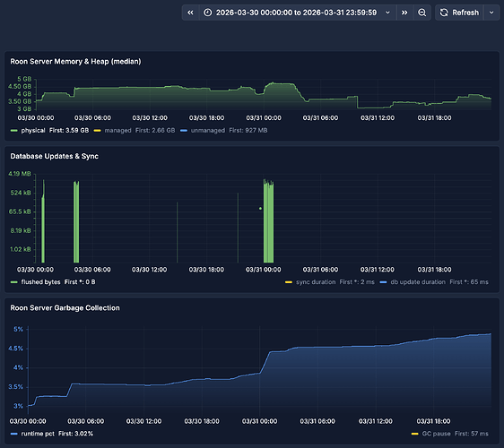This screenshot has height=448, width=504.
Task: Click the memory peak in the Memory & Heap graph
Action: point(273,83)
